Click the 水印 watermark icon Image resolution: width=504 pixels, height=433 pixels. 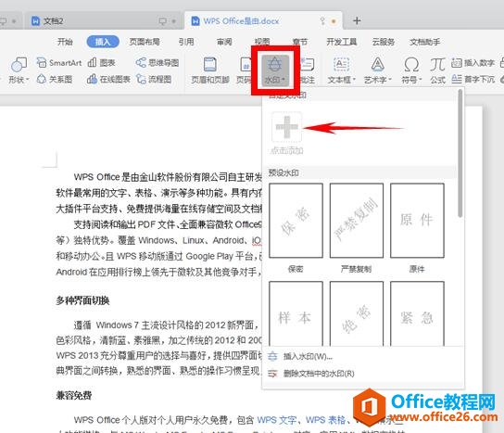click(x=275, y=65)
